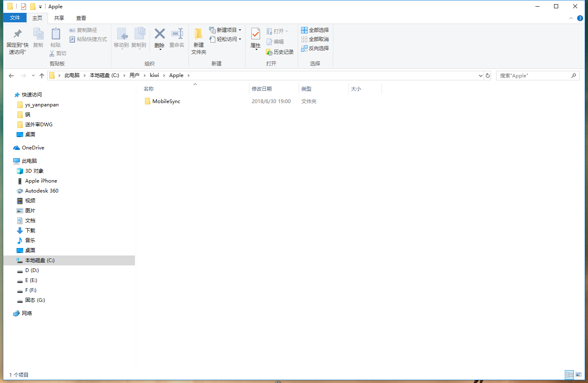Open the Easy access dropdown

click(x=225, y=39)
